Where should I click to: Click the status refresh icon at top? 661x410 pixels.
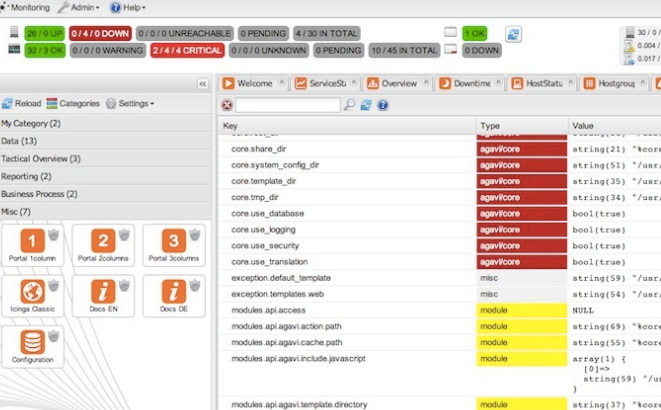[513, 34]
